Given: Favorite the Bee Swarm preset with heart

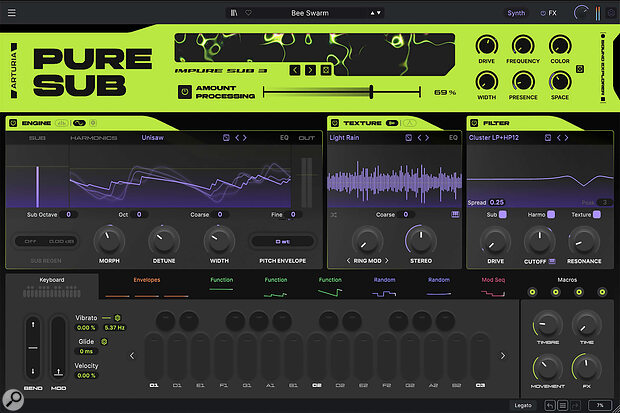Looking at the screenshot, I should [248, 13].
